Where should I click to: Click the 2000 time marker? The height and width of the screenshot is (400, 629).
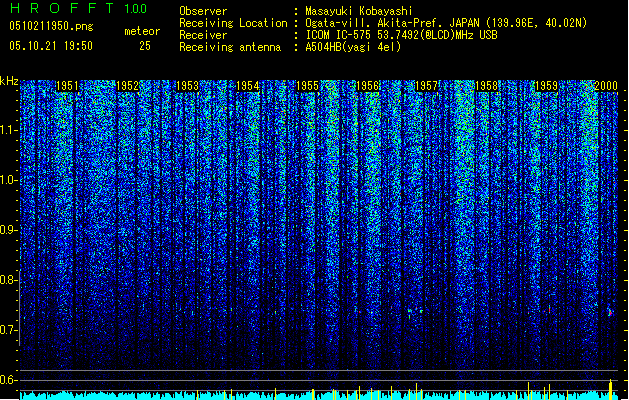(x=606, y=86)
